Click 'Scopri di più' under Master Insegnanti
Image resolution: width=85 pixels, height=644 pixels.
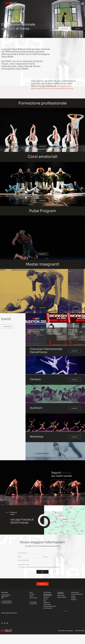42,308
